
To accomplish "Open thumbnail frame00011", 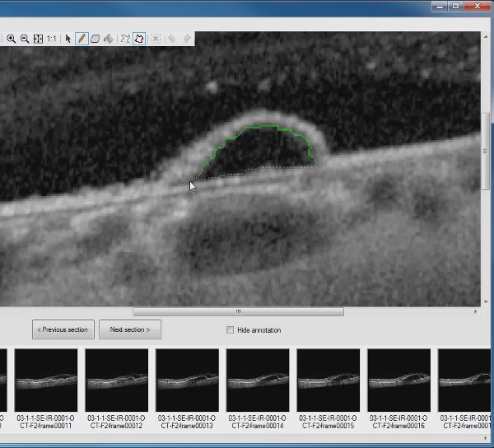I will click(46, 380).
